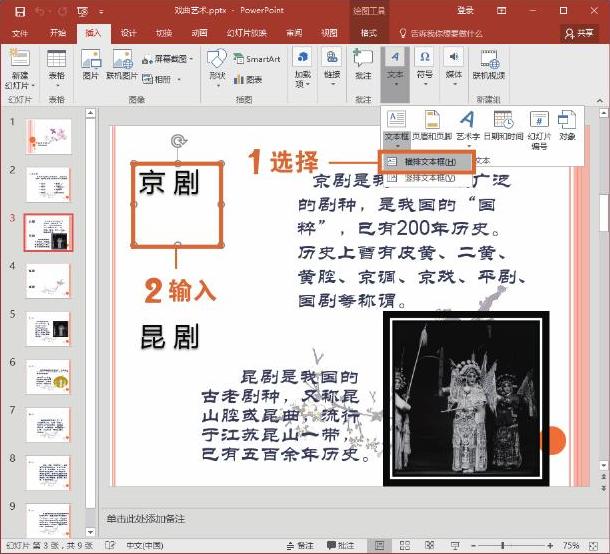Screen dimensions: 610x554
Task: Open the Screenshot dropdown
Action: click(x=168, y=59)
